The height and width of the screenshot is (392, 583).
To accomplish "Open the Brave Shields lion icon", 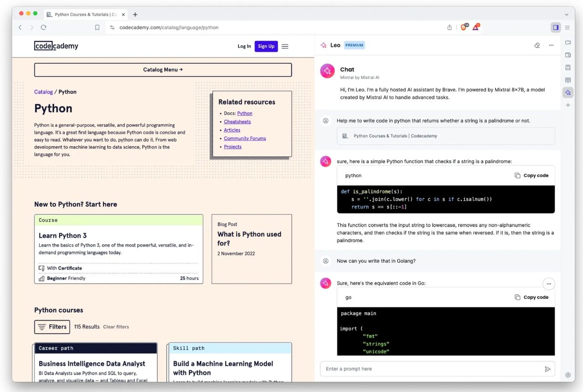I will pos(464,27).
